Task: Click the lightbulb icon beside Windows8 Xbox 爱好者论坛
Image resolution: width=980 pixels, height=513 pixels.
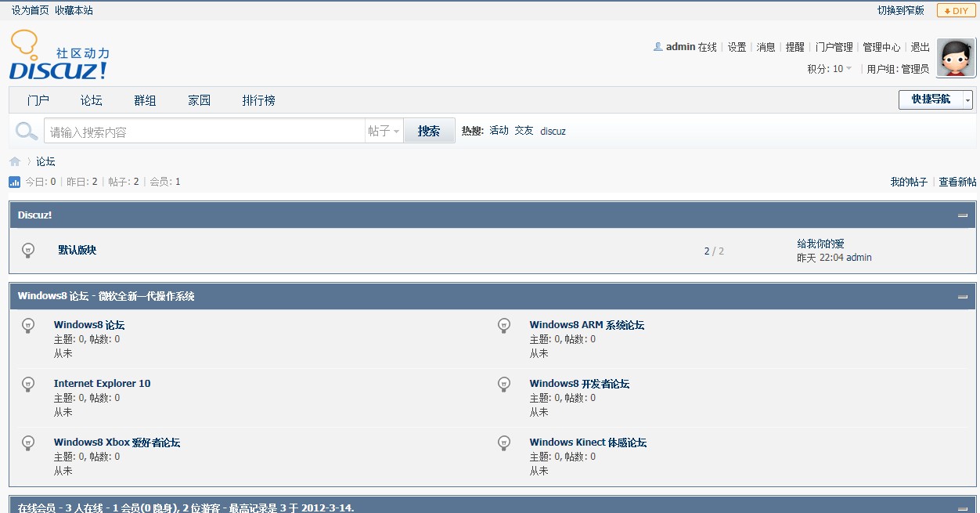Action: click(x=28, y=443)
